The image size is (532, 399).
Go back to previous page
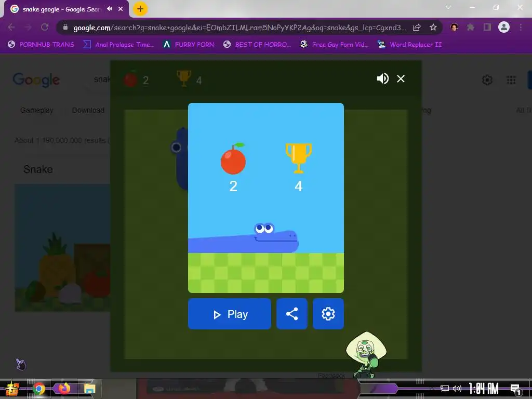pyautogui.click(x=11, y=27)
